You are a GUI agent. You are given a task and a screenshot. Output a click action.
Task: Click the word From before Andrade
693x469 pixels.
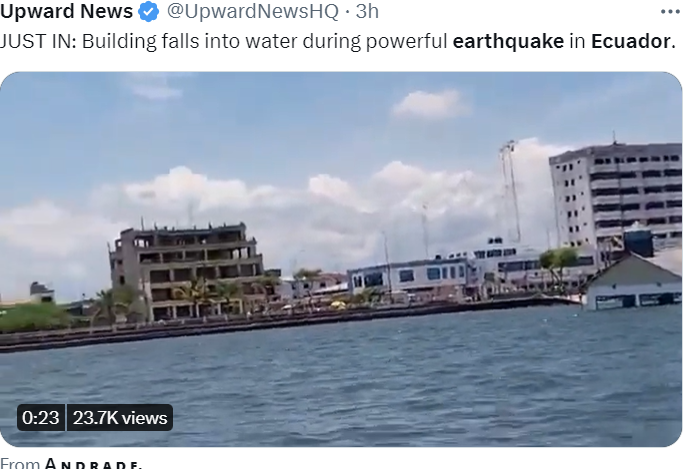tap(20, 464)
